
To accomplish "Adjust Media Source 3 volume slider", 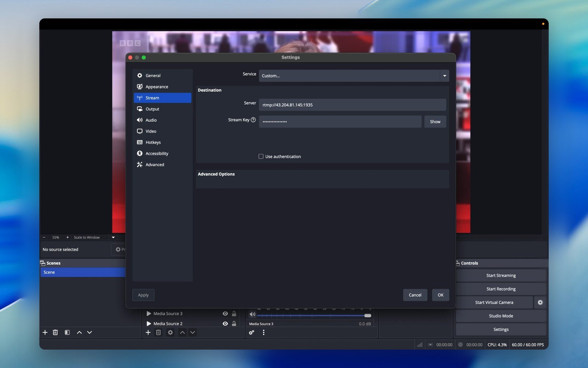I will (314, 315).
